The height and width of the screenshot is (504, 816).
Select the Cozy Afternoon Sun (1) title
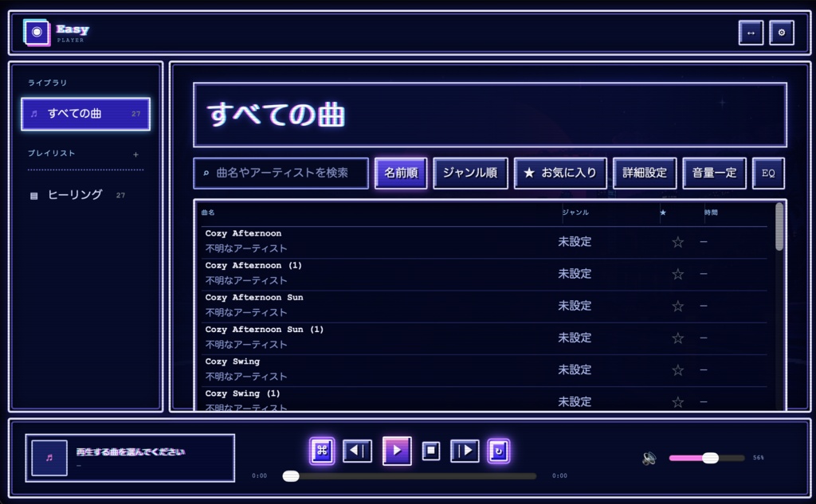click(x=265, y=330)
